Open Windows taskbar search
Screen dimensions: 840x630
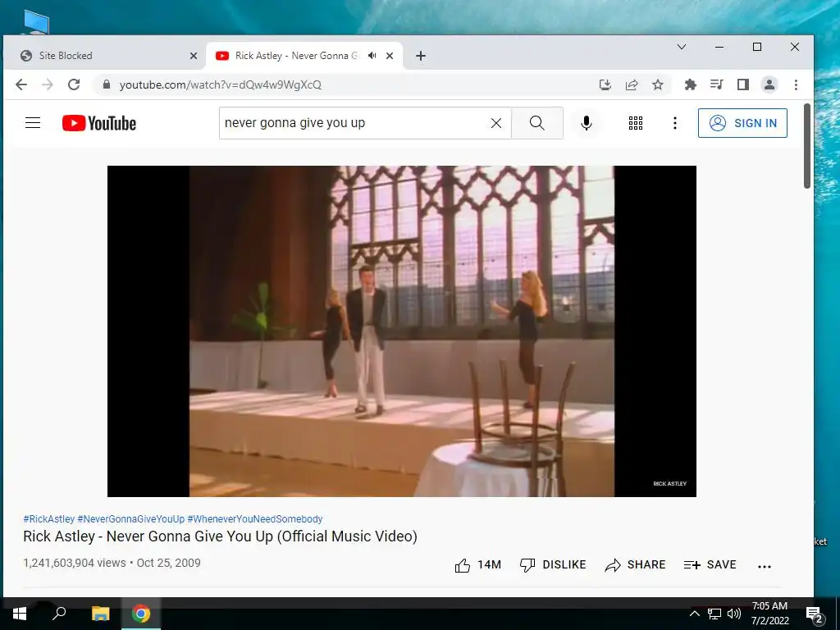pos(59,613)
